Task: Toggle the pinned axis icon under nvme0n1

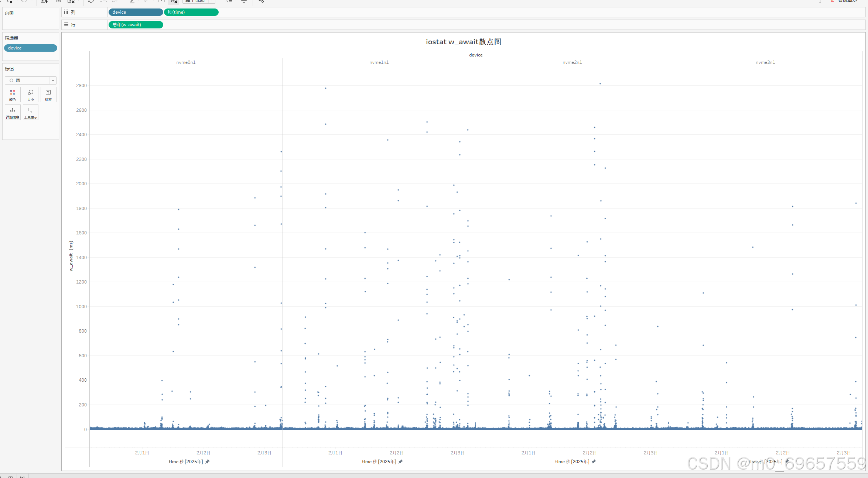Action: tap(208, 461)
